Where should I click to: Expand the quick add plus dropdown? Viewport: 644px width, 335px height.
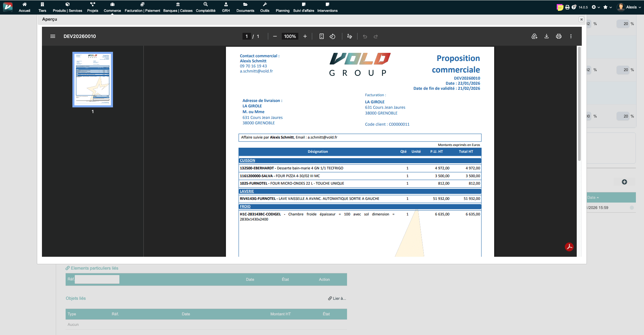pos(596,7)
